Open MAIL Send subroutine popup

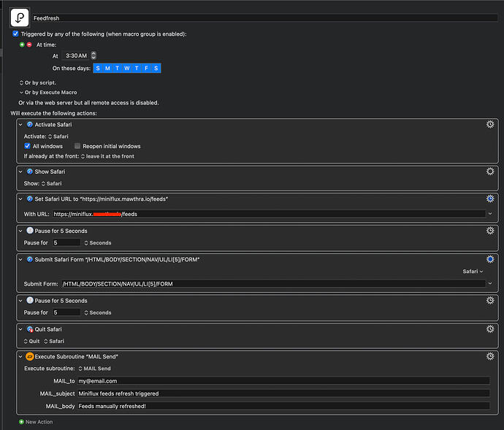coord(94,368)
